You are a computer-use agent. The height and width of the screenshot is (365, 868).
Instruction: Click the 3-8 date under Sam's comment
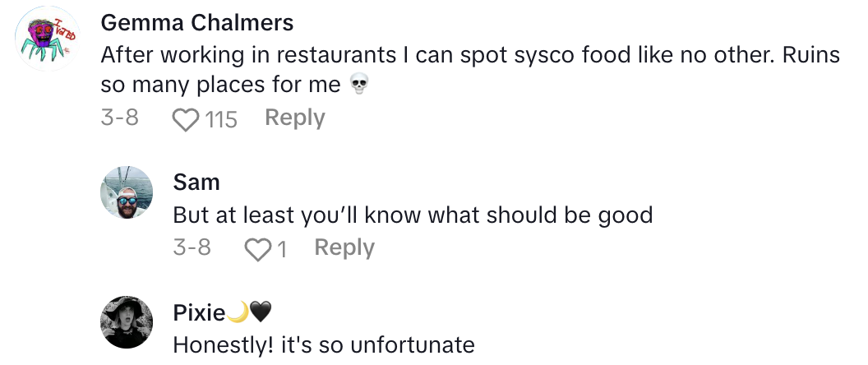point(192,247)
